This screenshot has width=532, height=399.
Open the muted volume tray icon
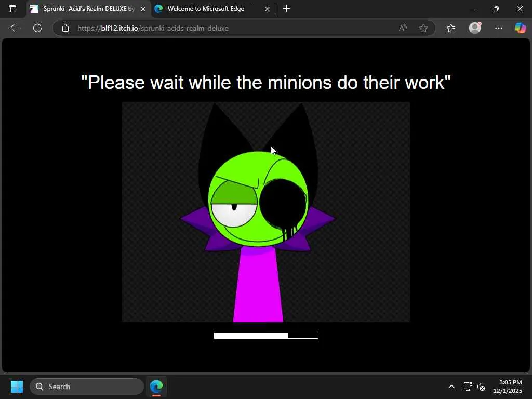tap(481, 387)
